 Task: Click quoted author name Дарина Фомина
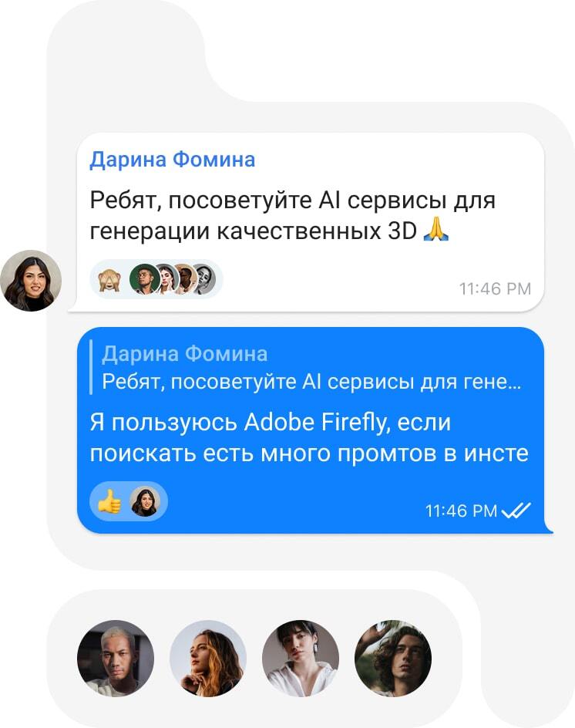[185, 354]
